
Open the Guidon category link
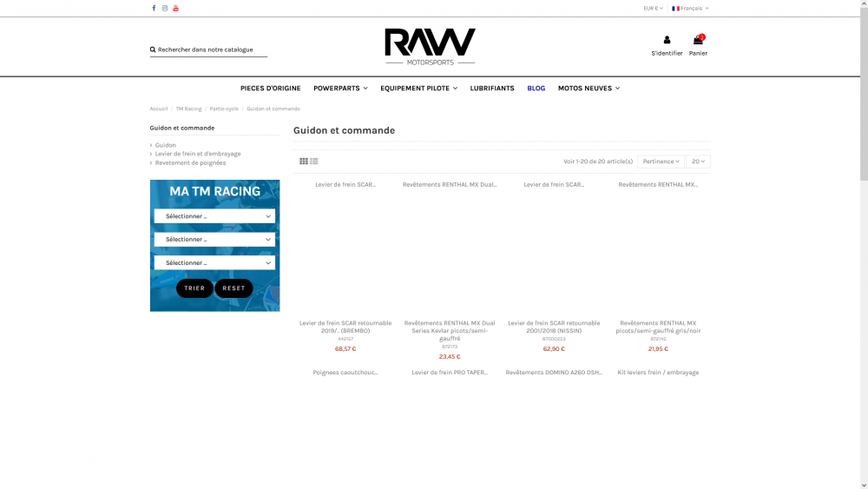click(166, 145)
